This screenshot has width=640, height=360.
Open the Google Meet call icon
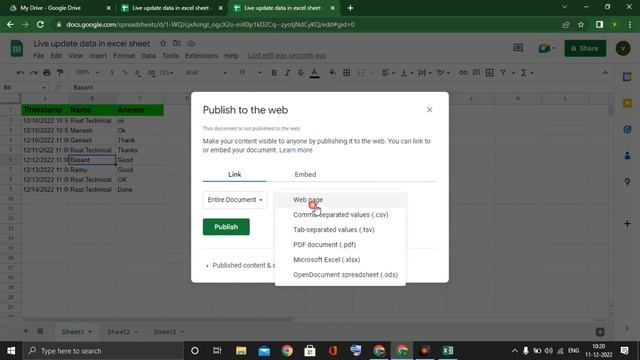(547, 48)
